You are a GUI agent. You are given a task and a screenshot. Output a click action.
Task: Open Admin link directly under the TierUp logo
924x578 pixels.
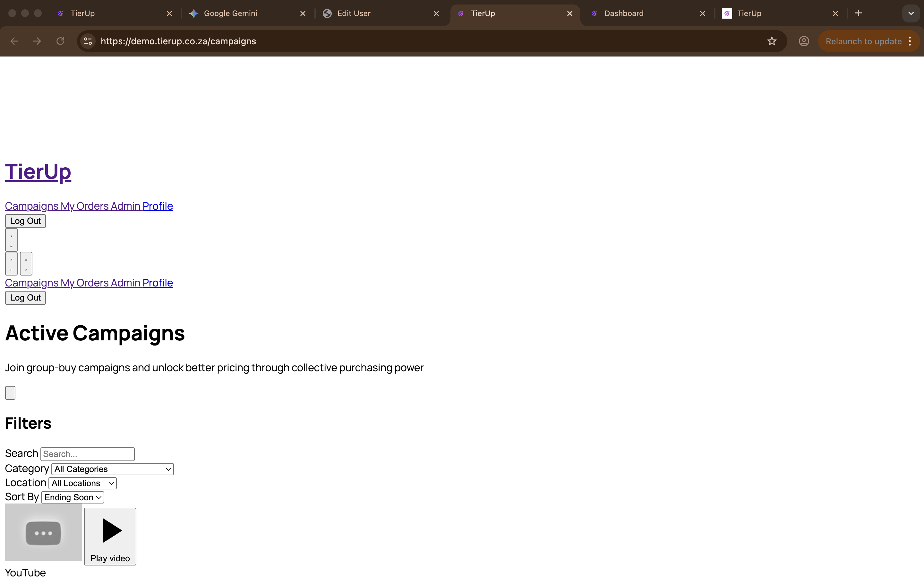point(126,206)
